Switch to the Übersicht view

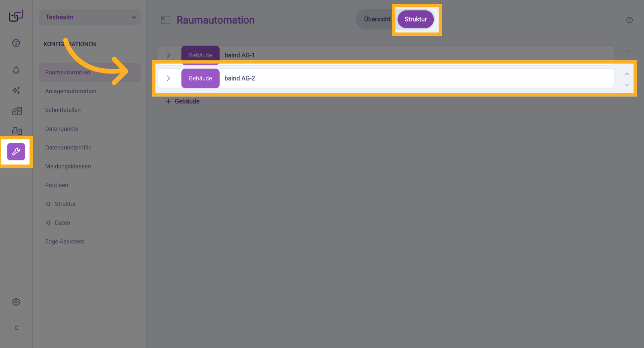377,19
